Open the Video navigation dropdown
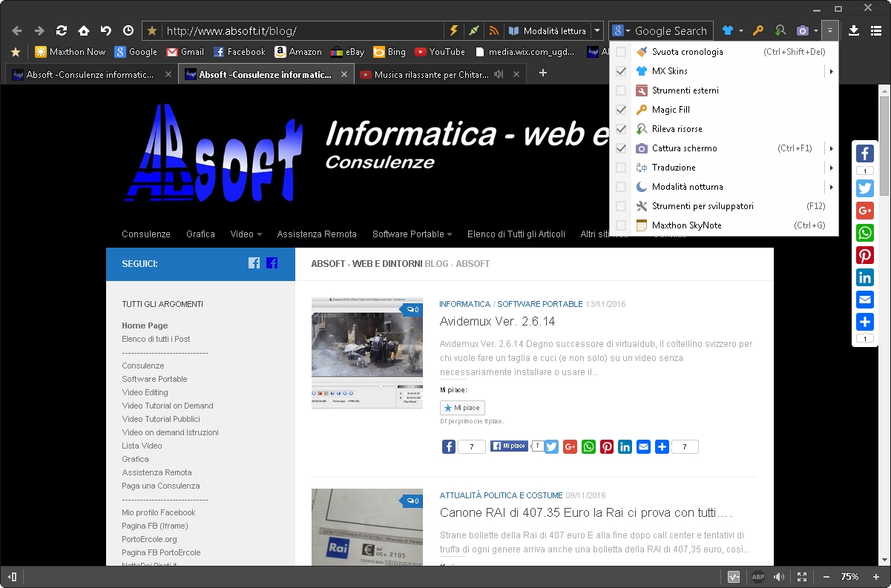The image size is (891, 588). click(246, 234)
